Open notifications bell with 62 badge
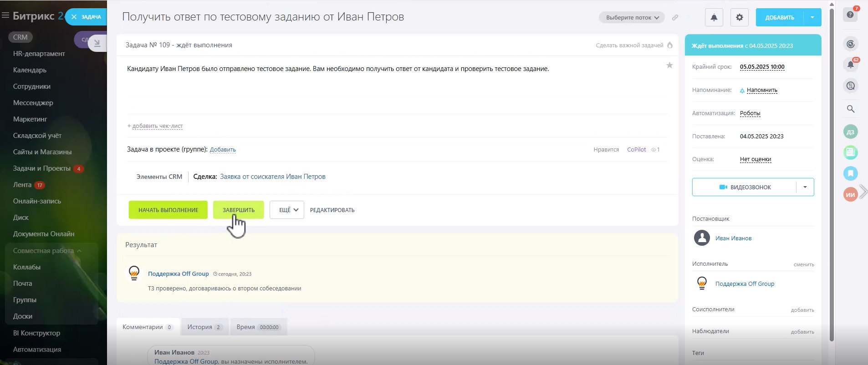The width and height of the screenshot is (868, 365). click(x=850, y=65)
